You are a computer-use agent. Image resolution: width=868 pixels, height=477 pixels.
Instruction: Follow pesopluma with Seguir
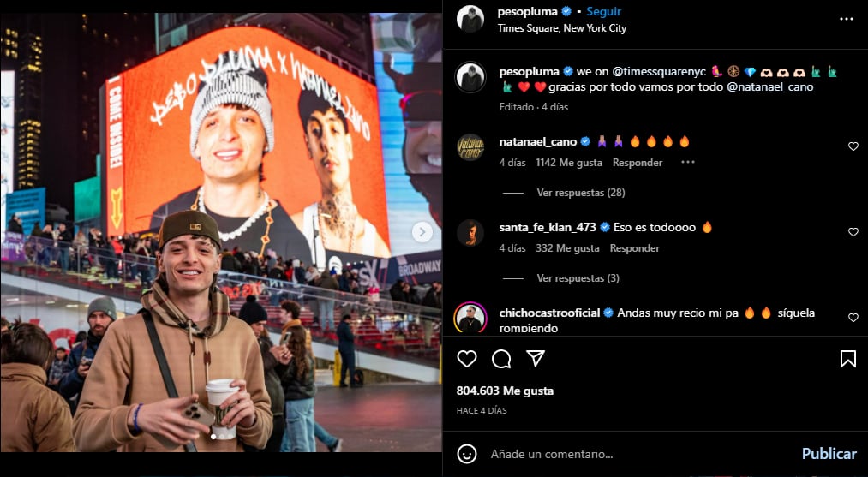(x=603, y=12)
